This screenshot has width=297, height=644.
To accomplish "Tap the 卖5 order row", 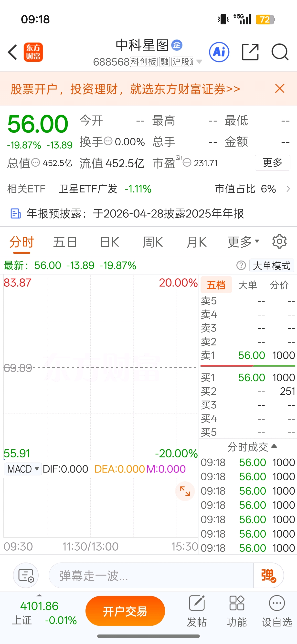I will pyautogui.click(x=248, y=301).
